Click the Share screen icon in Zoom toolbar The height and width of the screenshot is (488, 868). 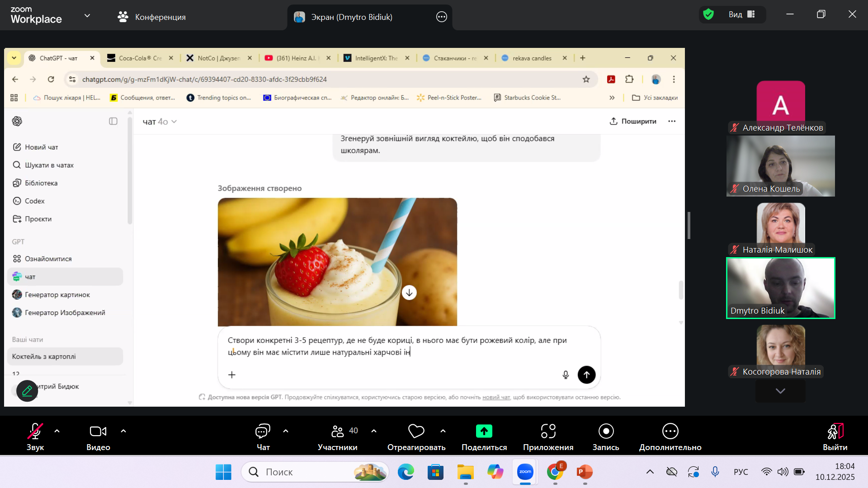tap(484, 431)
